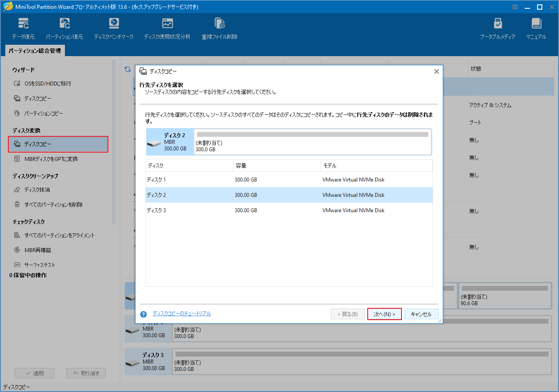Click the help icon in the dialog
This screenshot has width=559, height=392.
143,314
